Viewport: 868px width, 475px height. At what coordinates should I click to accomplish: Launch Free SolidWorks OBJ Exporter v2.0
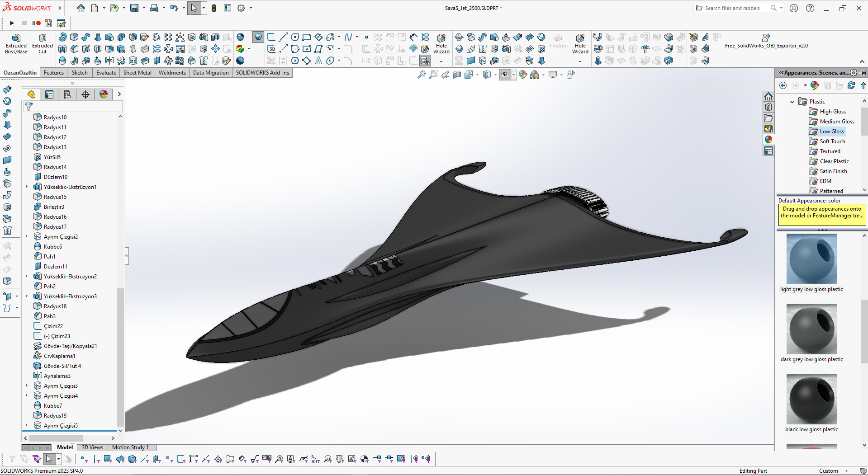(x=766, y=42)
